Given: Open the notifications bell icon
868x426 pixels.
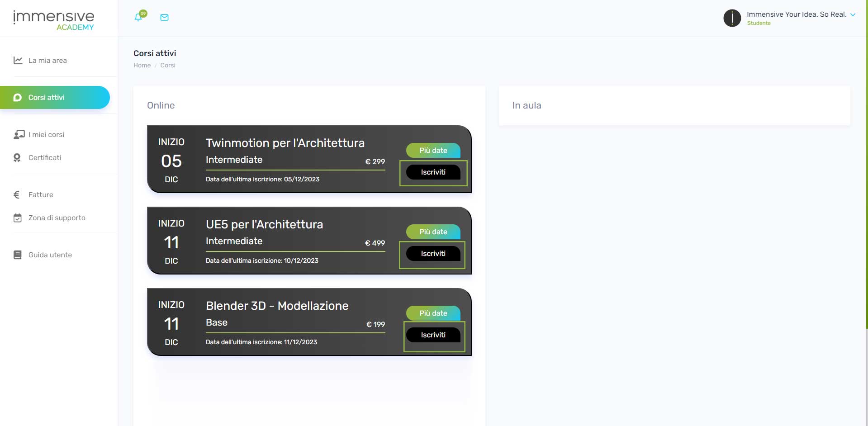Looking at the screenshot, I should coord(138,18).
